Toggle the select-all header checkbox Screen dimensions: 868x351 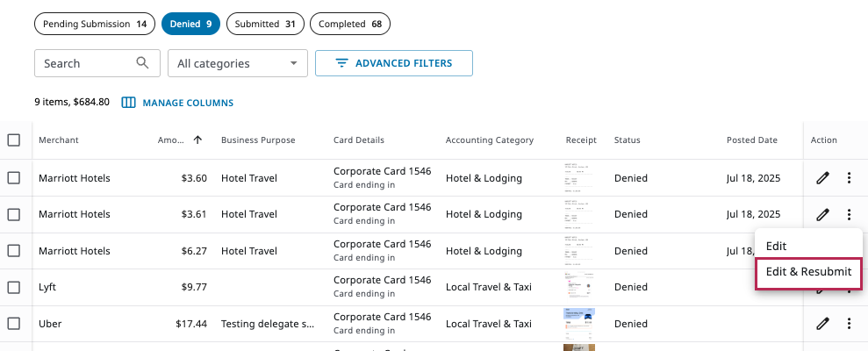pyautogui.click(x=14, y=140)
